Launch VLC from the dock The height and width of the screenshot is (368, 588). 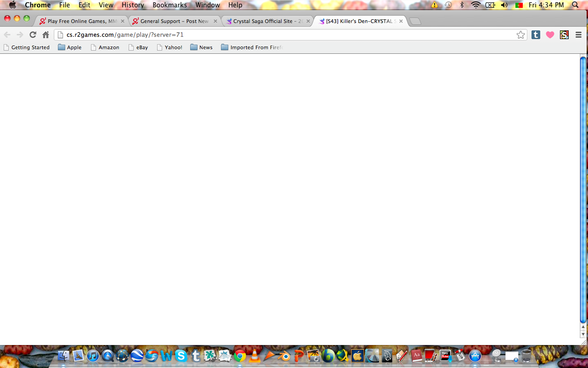point(254,356)
